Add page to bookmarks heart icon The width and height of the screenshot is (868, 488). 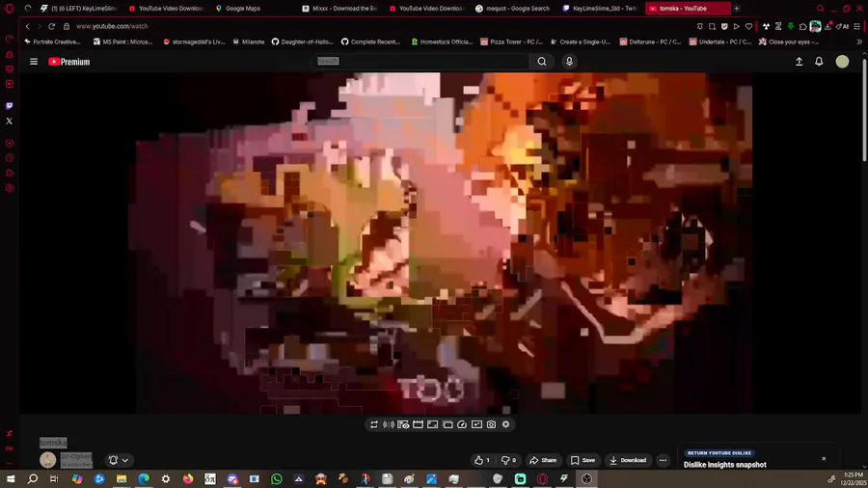click(x=749, y=26)
